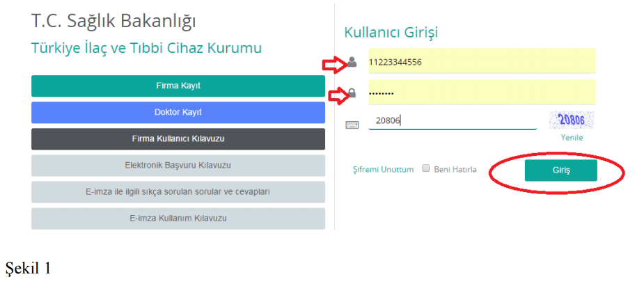This screenshot has width=644, height=286.
Task: Open Firma Kullanıcı Kılavuzu guide
Action: coord(178,138)
